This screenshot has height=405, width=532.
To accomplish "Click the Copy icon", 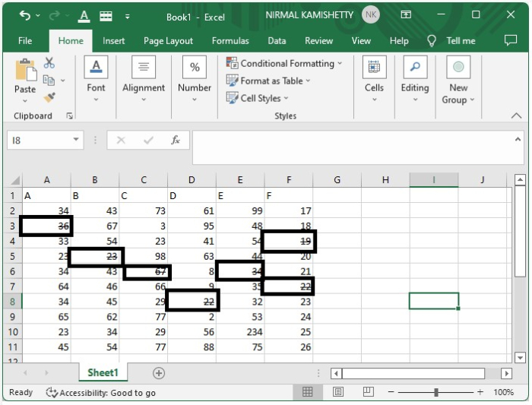I will tap(49, 81).
